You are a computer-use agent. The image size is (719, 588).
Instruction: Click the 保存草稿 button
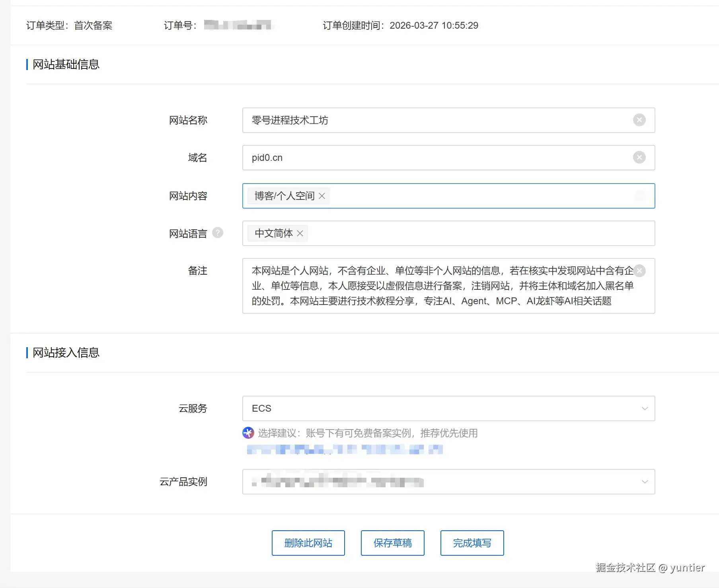[x=392, y=543]
